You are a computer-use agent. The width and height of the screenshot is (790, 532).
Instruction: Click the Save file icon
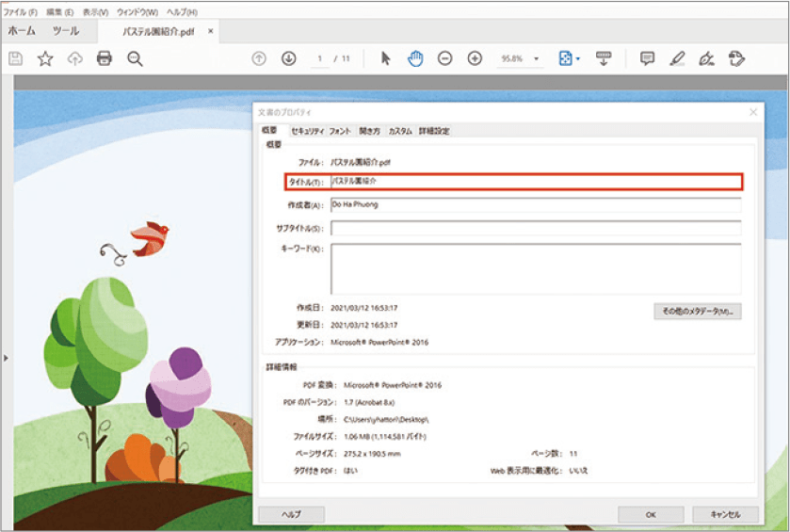(16, 59)
